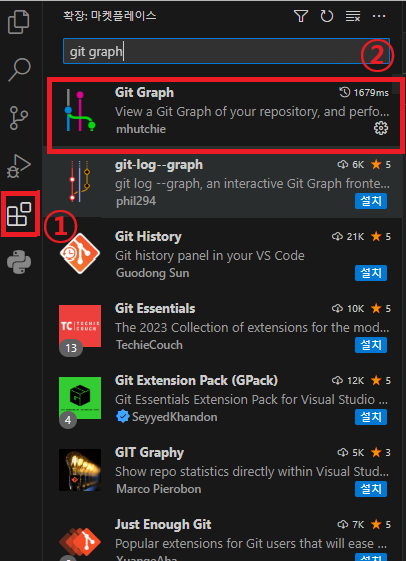The height and width of the screenshot is (561, 406).
Task: Click the green GPack logo
Action: coord(80,398)
